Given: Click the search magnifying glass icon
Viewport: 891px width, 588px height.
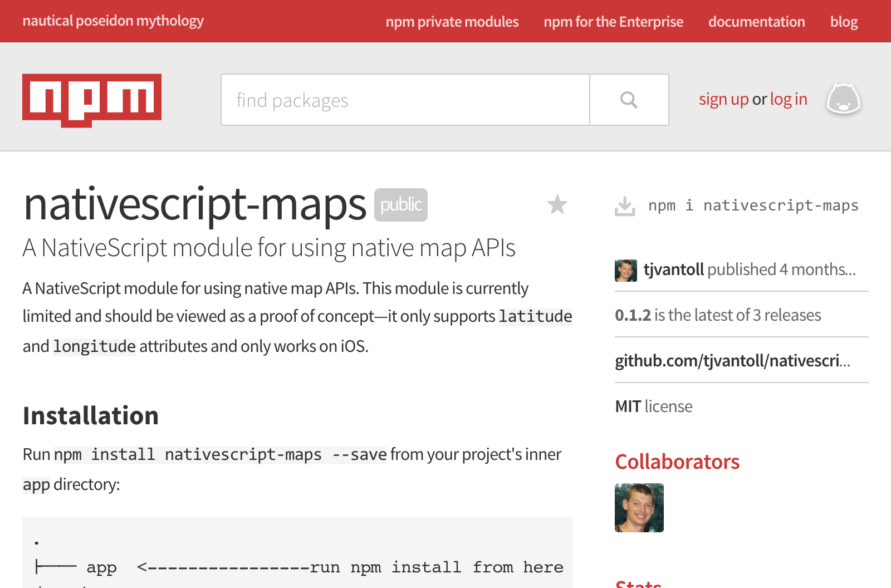Looking at the screenshot, I should click(629, 100).
